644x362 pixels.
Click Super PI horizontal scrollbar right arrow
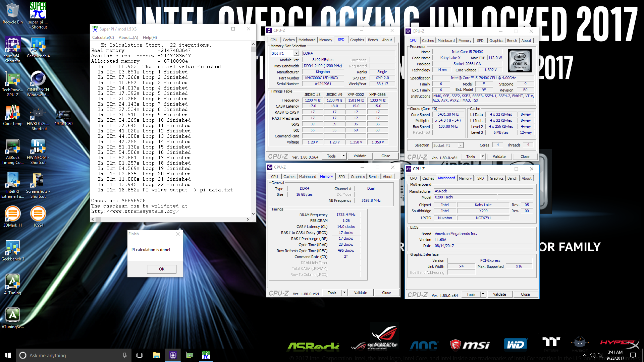[x=248, y=219]
